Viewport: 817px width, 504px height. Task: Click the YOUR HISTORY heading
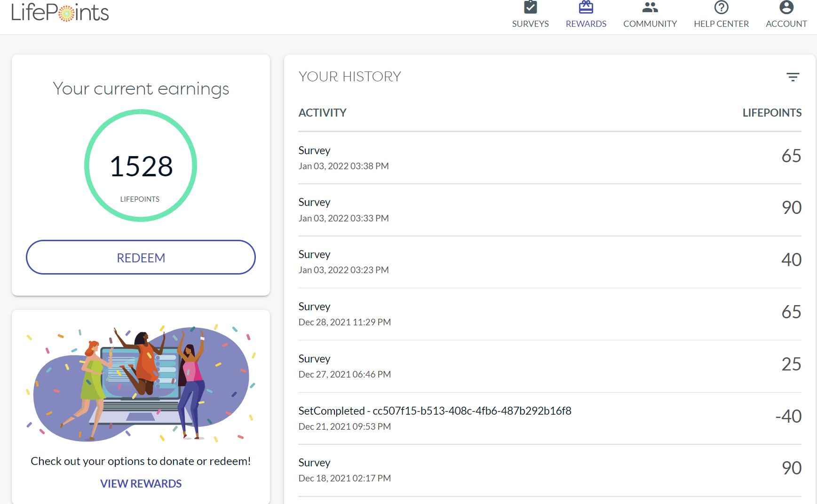pos(350,77)
